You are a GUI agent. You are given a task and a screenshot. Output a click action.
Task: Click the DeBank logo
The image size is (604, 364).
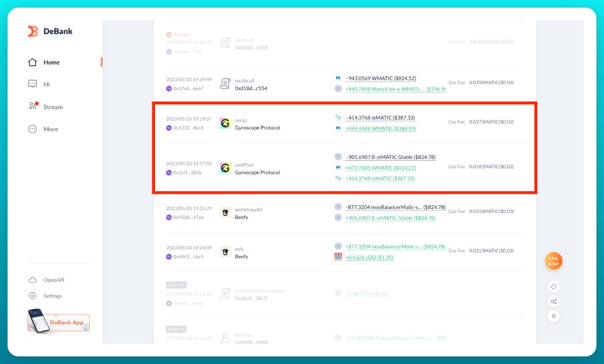50,31
